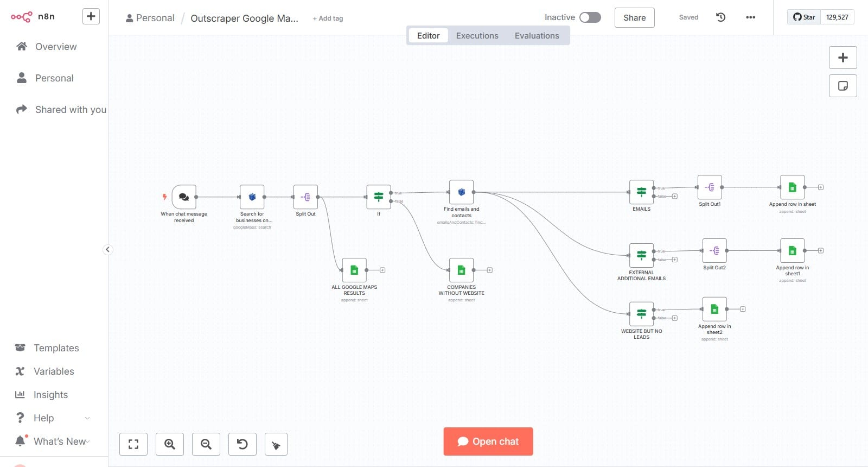Viewport: 868px width, 467px height.
Task: Select the COMPANIES WITHOUT WEBSITE sheet node
Action: [462, 270]
